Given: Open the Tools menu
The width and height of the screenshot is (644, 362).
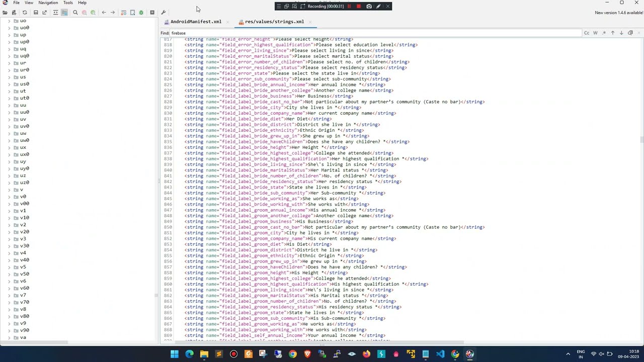Looking at the screenshot, I should (x=68, y=3).
